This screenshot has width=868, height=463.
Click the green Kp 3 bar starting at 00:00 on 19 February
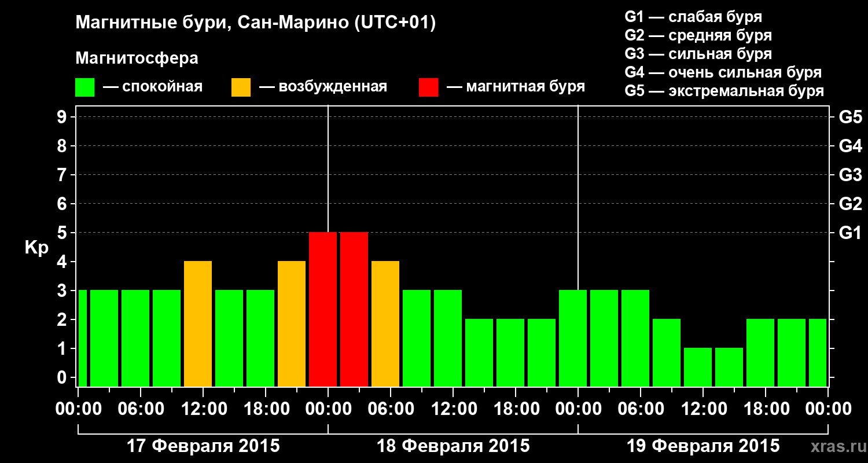pos(604,338)
